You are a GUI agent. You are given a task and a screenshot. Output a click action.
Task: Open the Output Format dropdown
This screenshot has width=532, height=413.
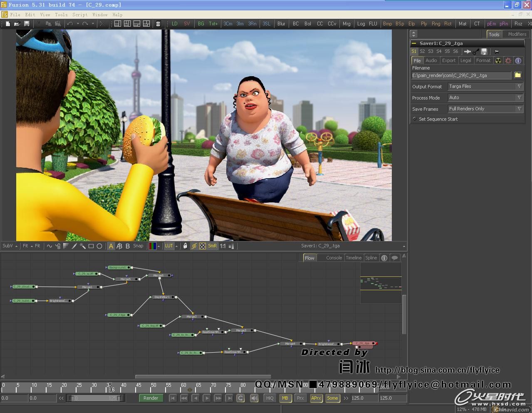(x=485, y=86)
